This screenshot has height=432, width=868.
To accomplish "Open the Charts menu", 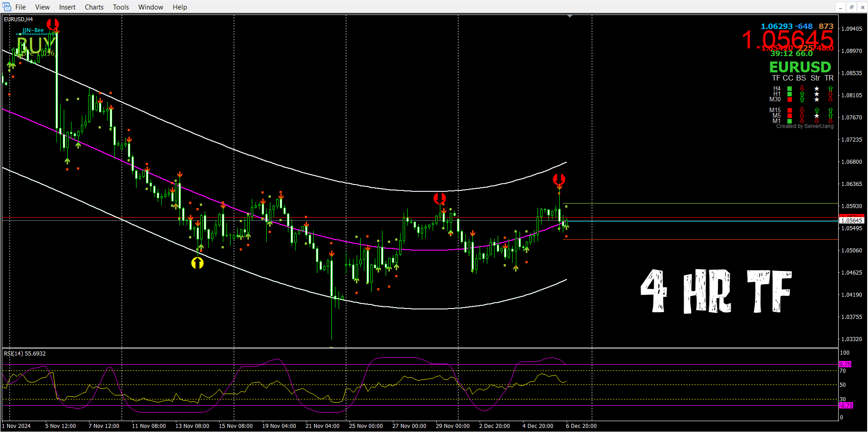I will coord(94,7).
